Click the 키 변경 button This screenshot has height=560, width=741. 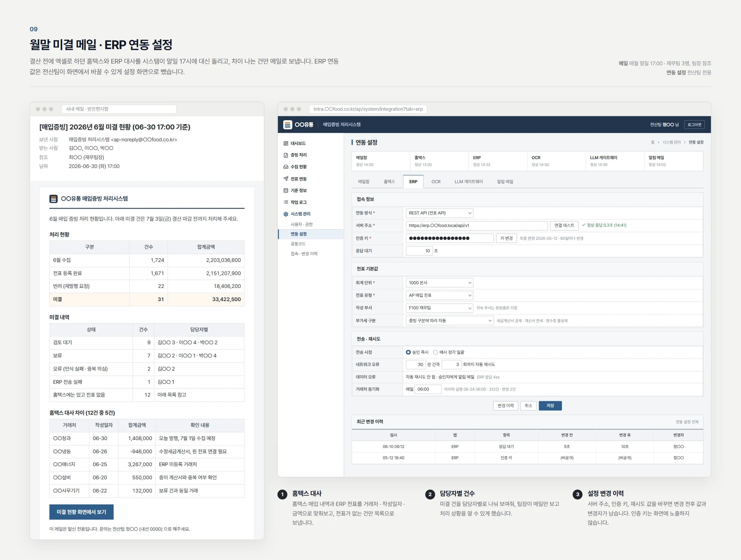click(507, 238)
